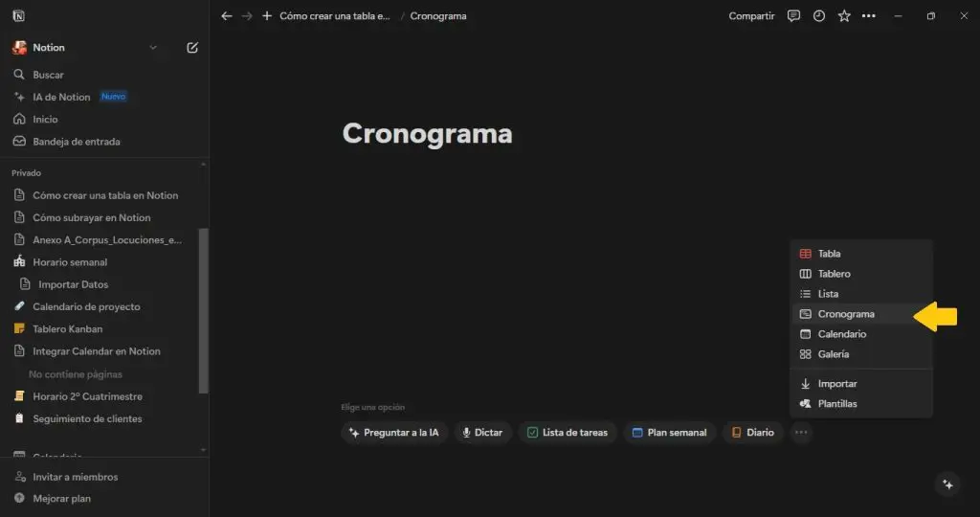980x517 pixels.
Task: Click the Cronograma page title
Action: click(428, 133)
